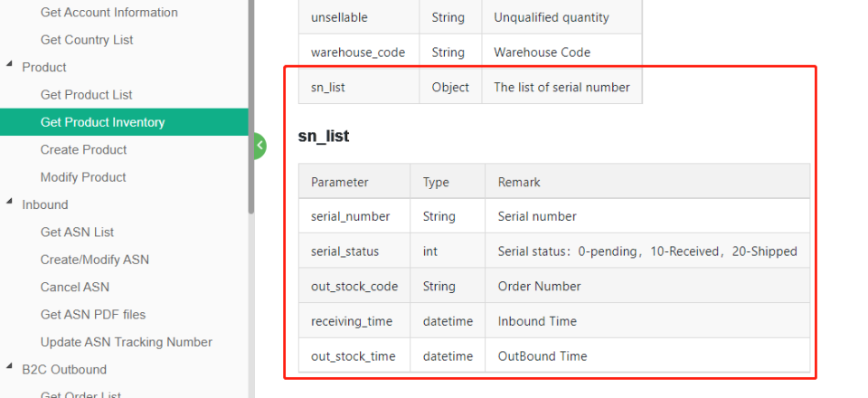868x398 pixels.
Task: Collapse the Inbound tree section
Action: coord(9,202)
